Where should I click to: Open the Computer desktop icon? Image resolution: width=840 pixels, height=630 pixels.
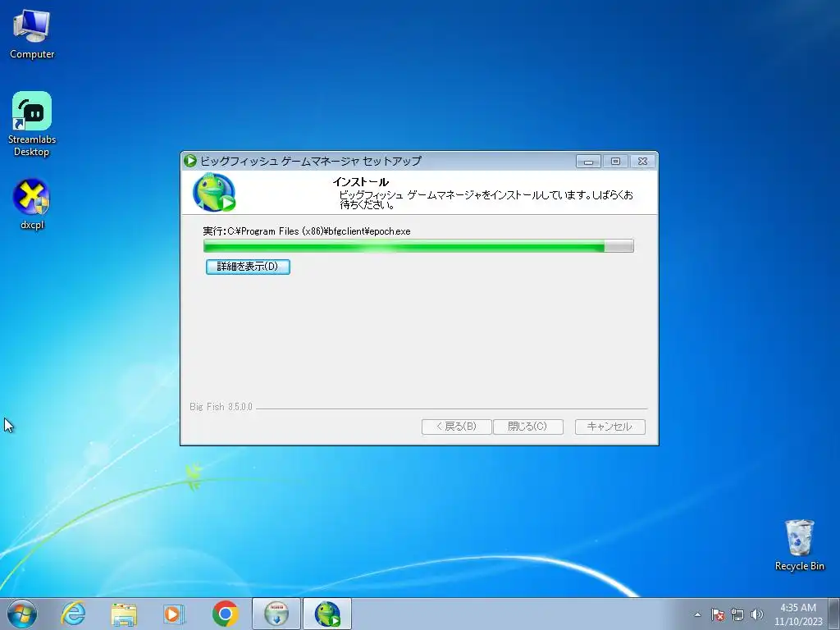[32, 34]
